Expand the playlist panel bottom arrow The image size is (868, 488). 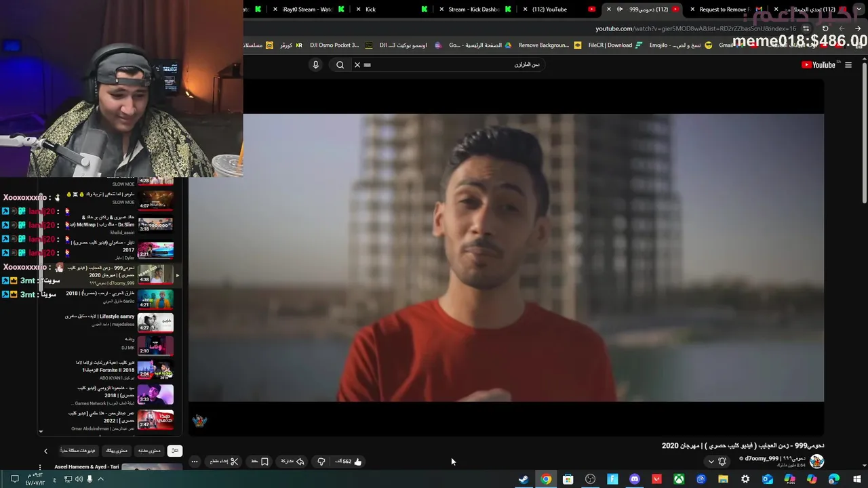(x=41, y=432)
